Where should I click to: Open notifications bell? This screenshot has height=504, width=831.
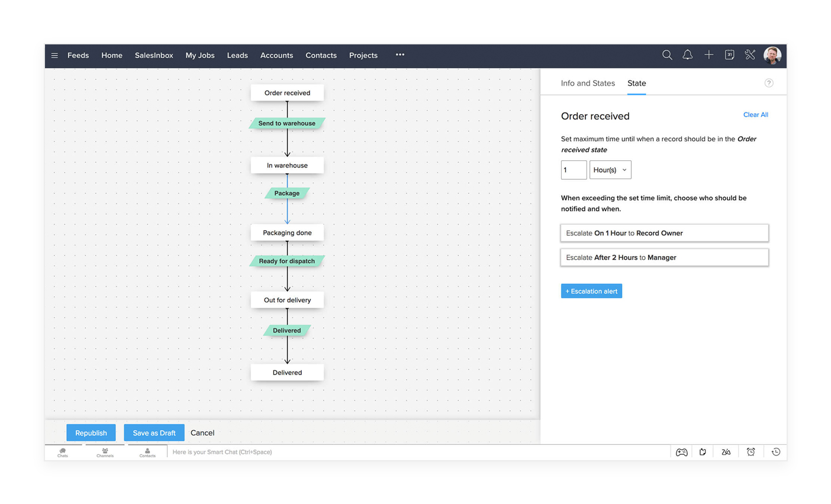click(687, 55)
